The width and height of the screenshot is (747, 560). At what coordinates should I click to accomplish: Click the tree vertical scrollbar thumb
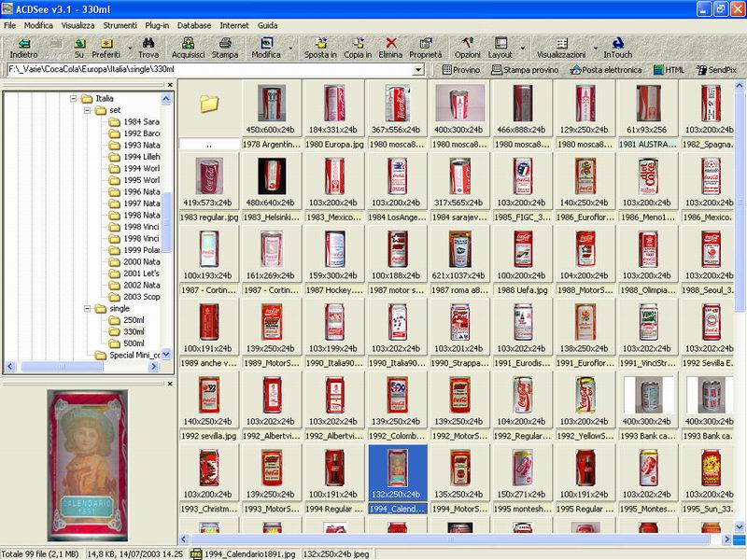166,221
